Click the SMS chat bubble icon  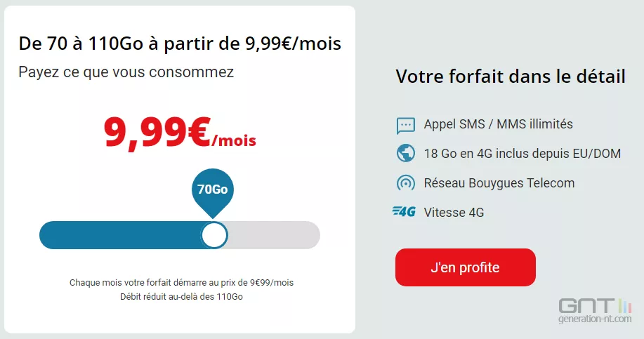pos(406,125)
